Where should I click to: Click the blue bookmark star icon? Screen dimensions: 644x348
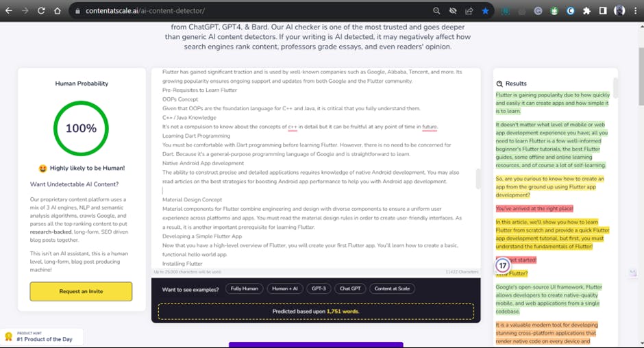coord(485,11)
